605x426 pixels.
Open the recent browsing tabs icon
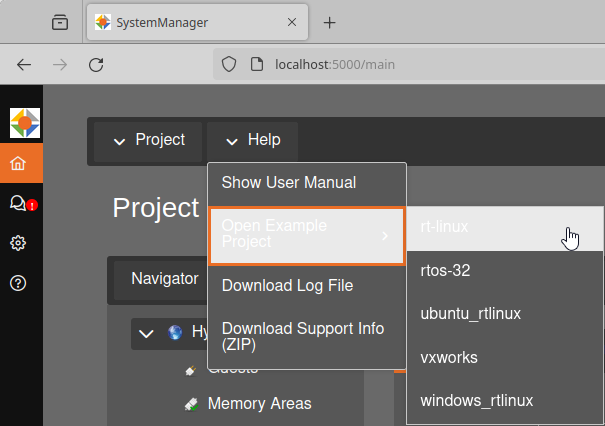click(x=60, y=22)
